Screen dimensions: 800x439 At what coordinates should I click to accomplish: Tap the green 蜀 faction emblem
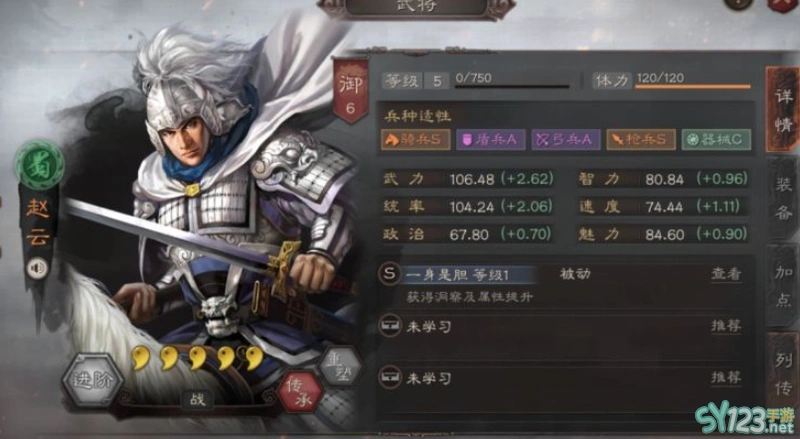point(39,167)
